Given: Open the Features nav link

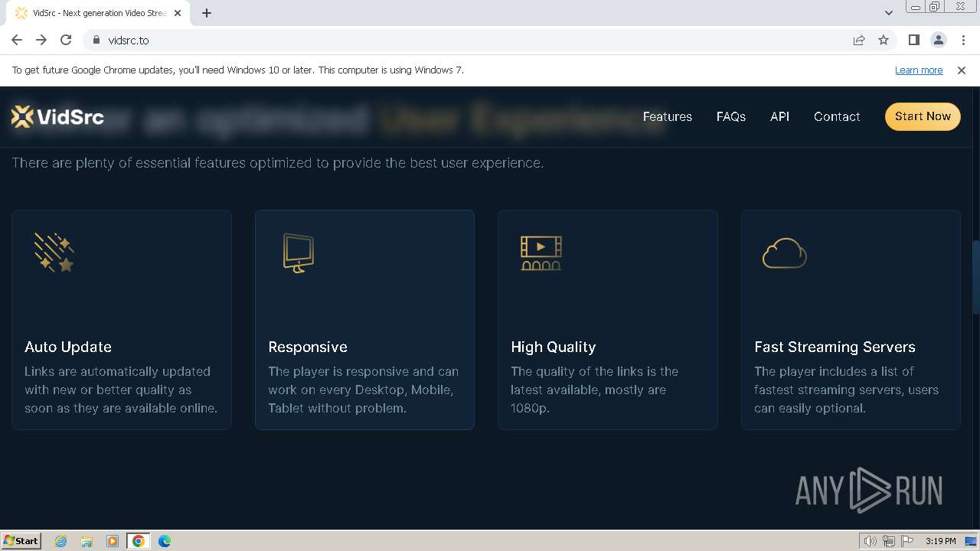Looking at the screenshot, I should click(x=668, y=116).
